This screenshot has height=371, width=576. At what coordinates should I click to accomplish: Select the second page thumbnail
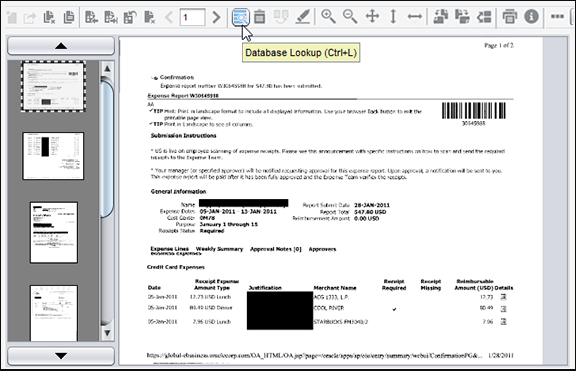click(53, 156)
